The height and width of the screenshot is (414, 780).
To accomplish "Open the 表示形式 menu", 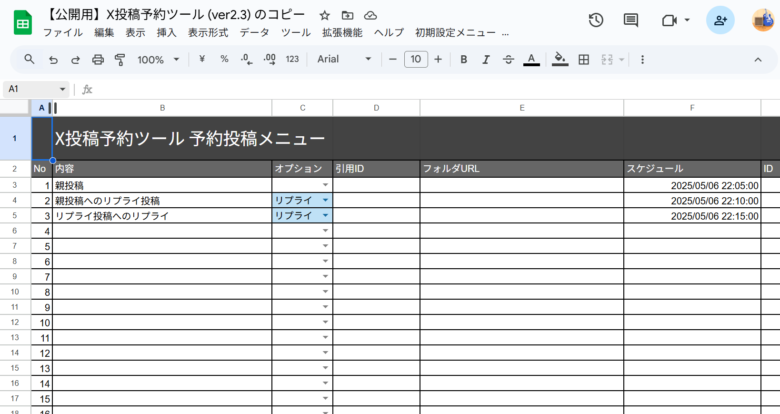I will tap(208, 33).
